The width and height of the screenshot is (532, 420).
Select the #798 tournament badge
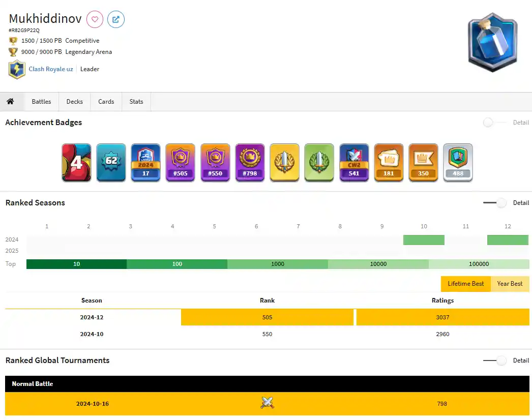pos(250,162)
